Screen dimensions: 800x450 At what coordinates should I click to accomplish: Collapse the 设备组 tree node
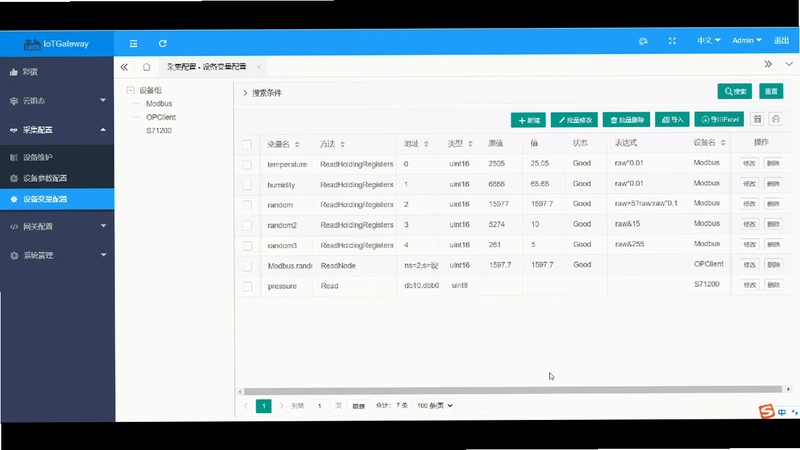tap(131, 90)
